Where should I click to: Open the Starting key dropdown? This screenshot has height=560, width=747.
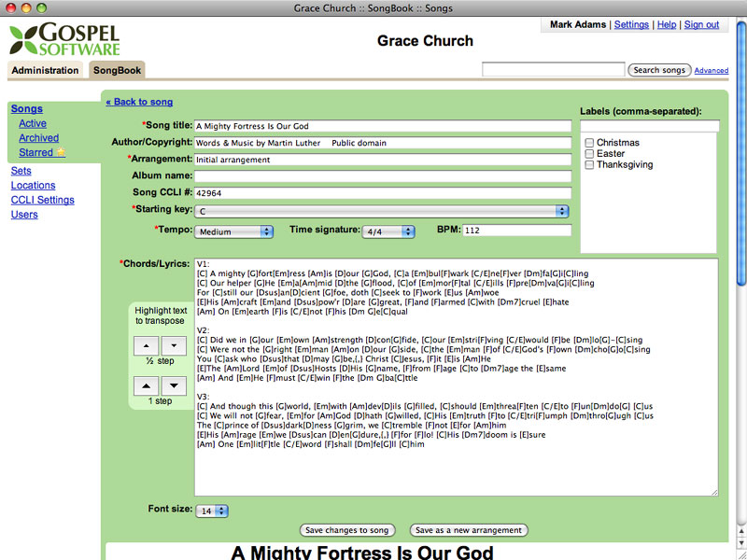382,211
